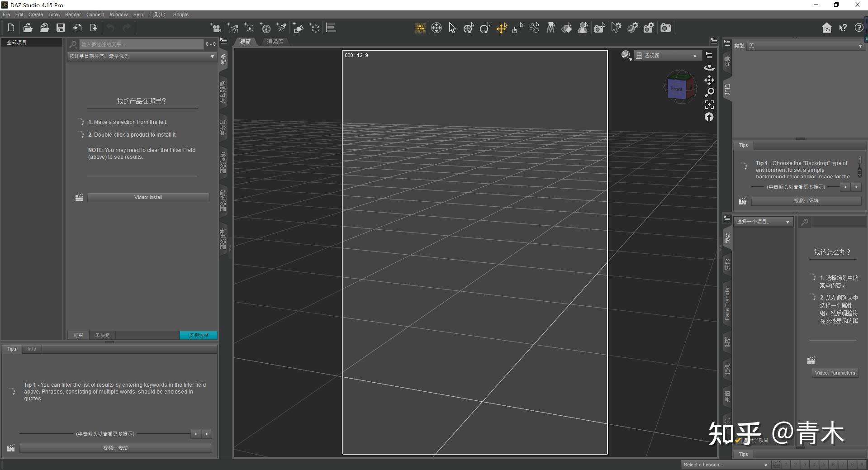Toggle the 显示子项目 checkbox
The image size is (868, 470).
click(x=738, y=440)
